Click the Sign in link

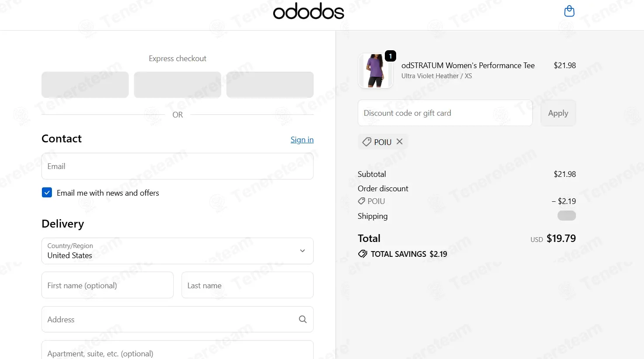pos(302,139)
